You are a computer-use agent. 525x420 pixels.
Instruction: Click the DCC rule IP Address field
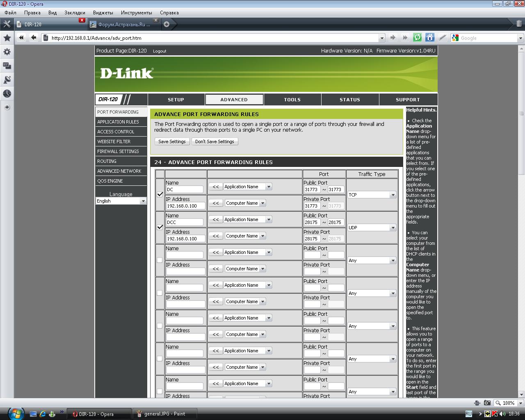coord(185,239)
